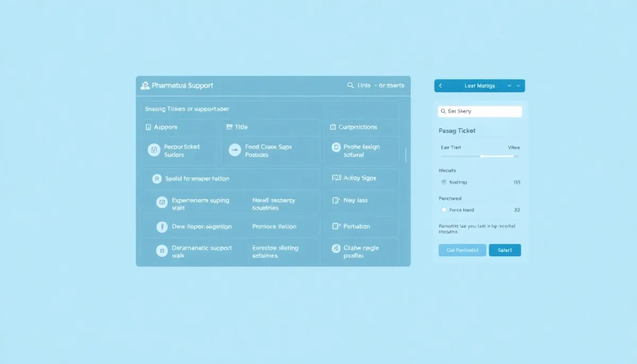637x364 pixels.
Task: Click the Loar Matigs title
Action: pyautogui.click(x=480, y=86)
